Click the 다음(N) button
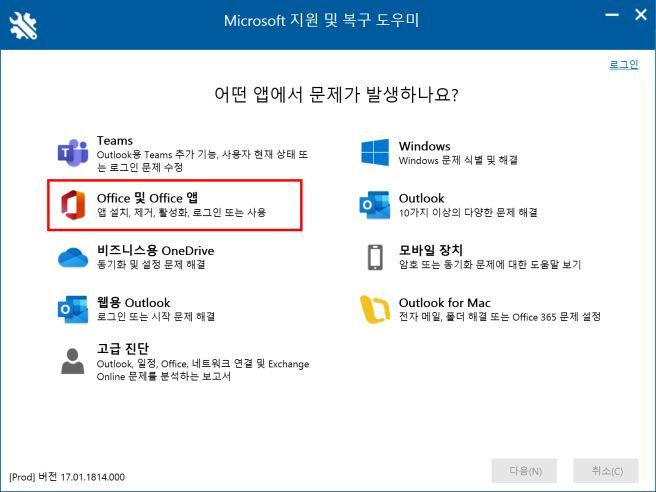 (x=524, y=471)
